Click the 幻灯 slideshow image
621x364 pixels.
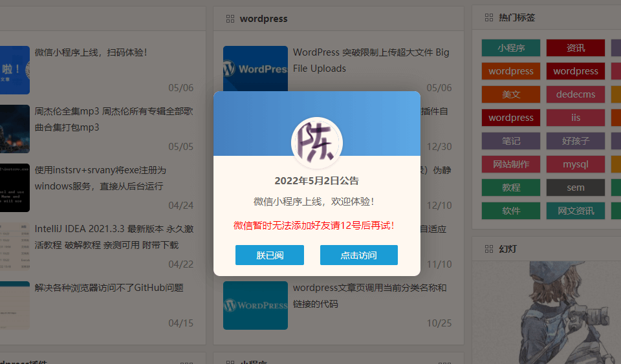click(547, 312)
